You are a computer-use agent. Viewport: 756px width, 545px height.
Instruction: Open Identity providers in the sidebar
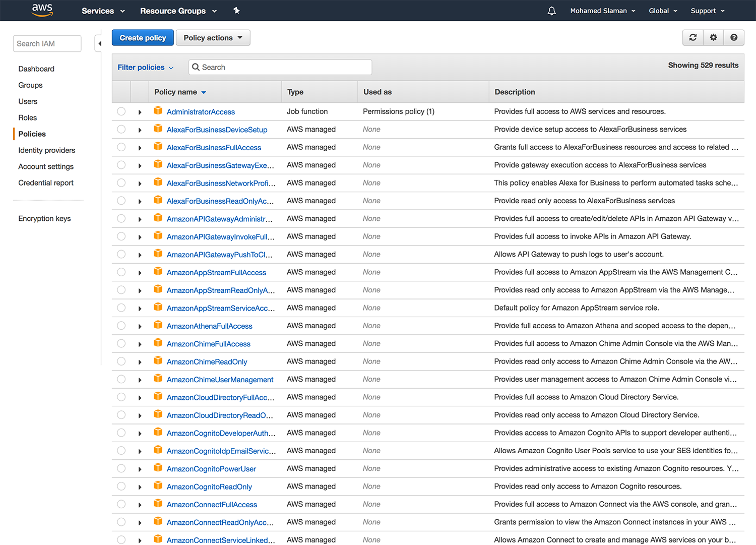click(47, 150)
